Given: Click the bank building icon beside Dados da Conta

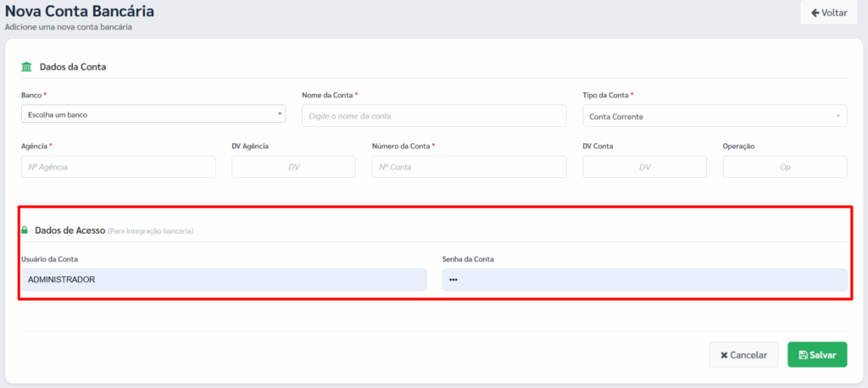Looking at the screenshot, I should point(26,67).
